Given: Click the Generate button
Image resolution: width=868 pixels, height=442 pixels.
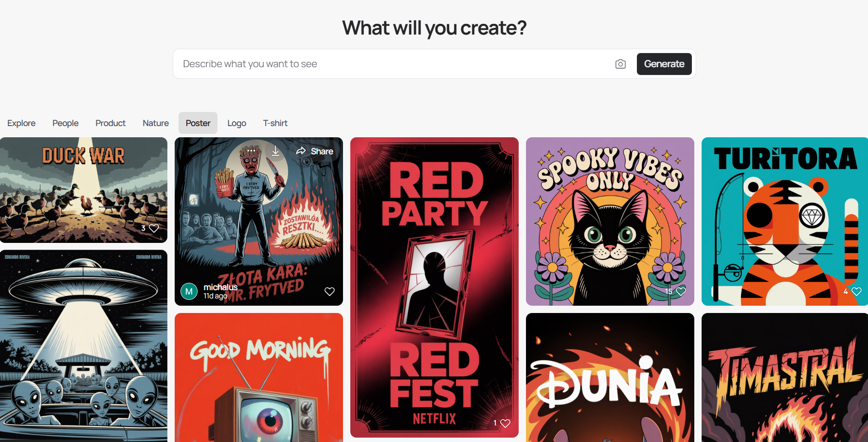Looking at the screenshot, I should tap(664, 64).
